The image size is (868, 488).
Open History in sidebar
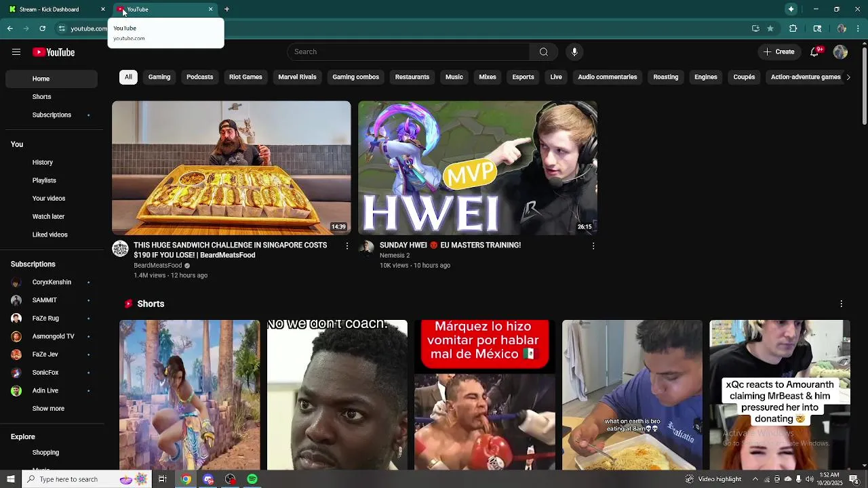(52, 163)
